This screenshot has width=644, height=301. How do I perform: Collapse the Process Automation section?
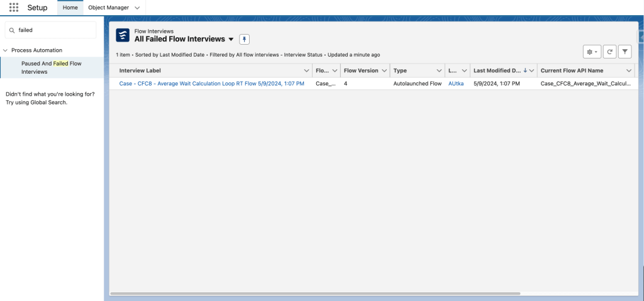tap(6, 50)
